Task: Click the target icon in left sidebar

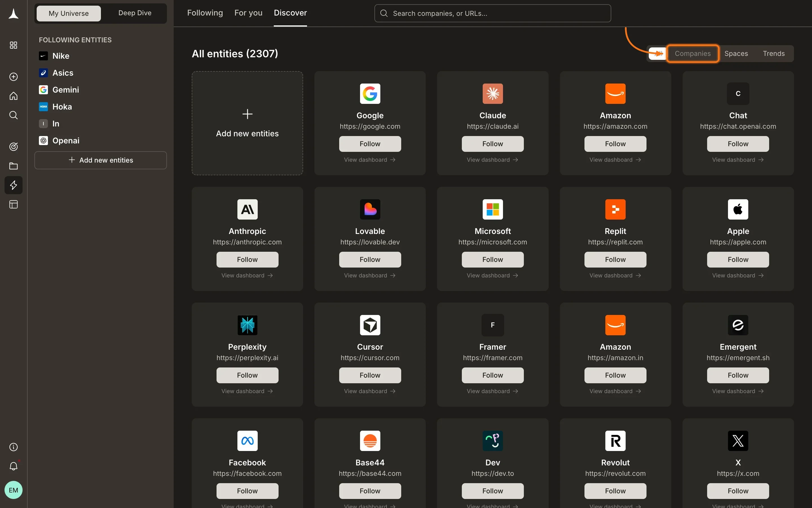Action: (14, 146)
